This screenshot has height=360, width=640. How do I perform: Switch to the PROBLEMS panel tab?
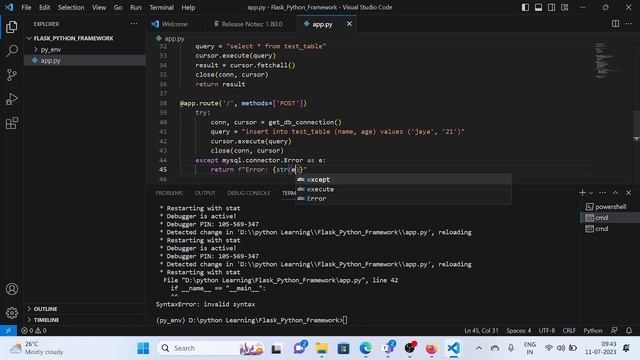coord(169,193)
